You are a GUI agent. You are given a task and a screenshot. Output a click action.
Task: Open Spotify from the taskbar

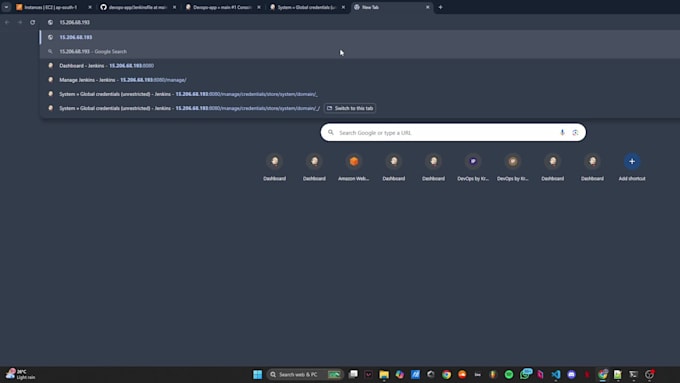tap(509, 374)
